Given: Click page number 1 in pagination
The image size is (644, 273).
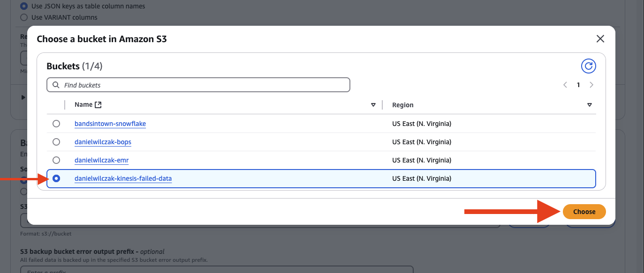Looking at the screenshot, I should tap(578, 85).
